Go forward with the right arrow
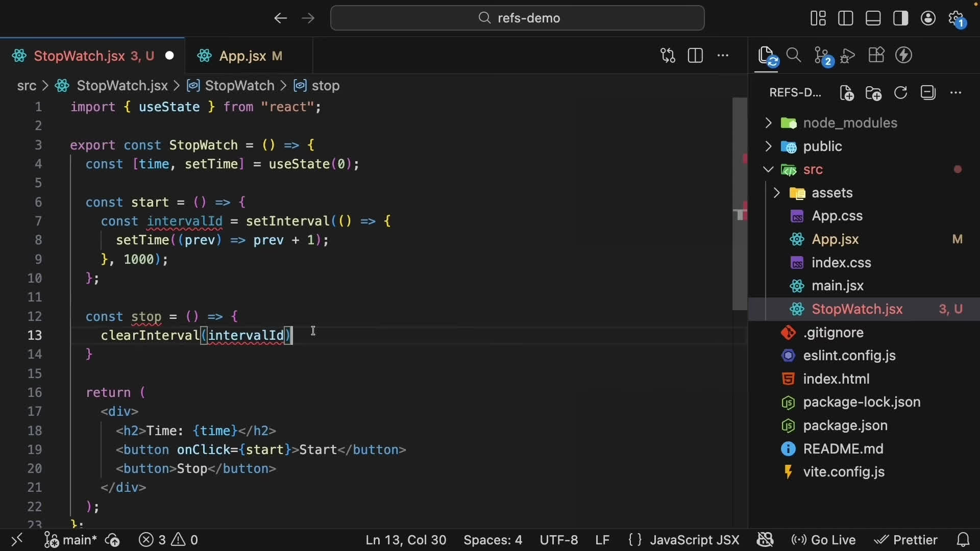The width and height of the screenshot is (980, 551). point(309,18)
